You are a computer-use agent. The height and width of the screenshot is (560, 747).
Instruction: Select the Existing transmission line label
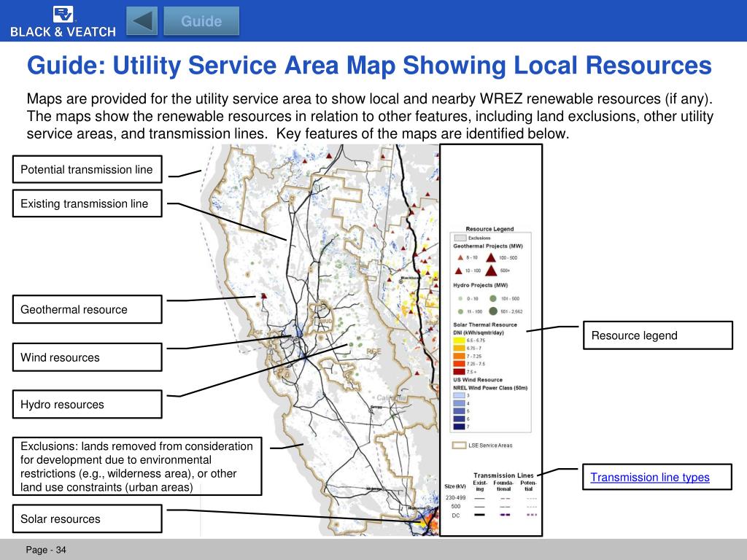[x=88, y=203]
